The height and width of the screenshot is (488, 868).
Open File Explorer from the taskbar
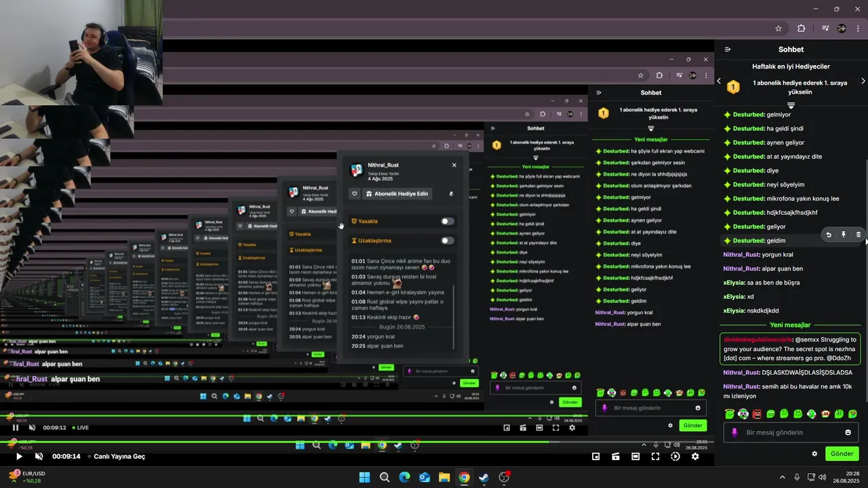point(443,477)
